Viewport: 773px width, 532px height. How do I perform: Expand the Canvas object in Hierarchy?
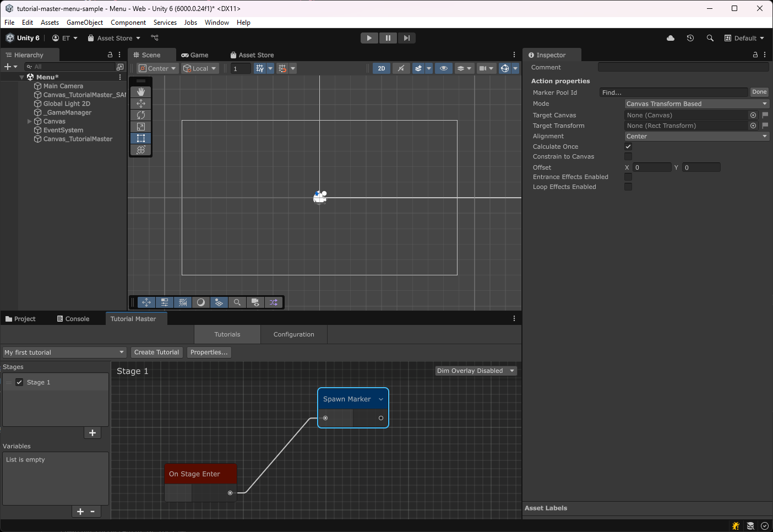click(x=29, y=121)
